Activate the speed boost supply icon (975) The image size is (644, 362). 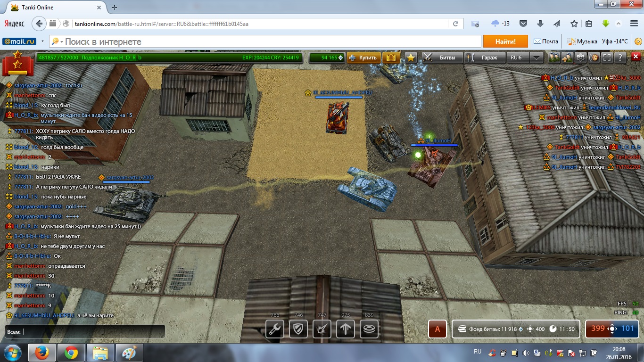click(x=346, y=329)
